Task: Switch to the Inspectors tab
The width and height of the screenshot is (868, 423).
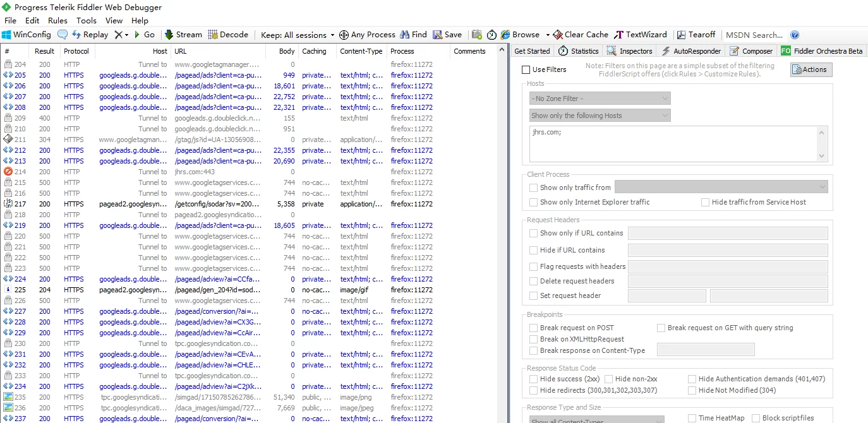Action: (630, 51)
